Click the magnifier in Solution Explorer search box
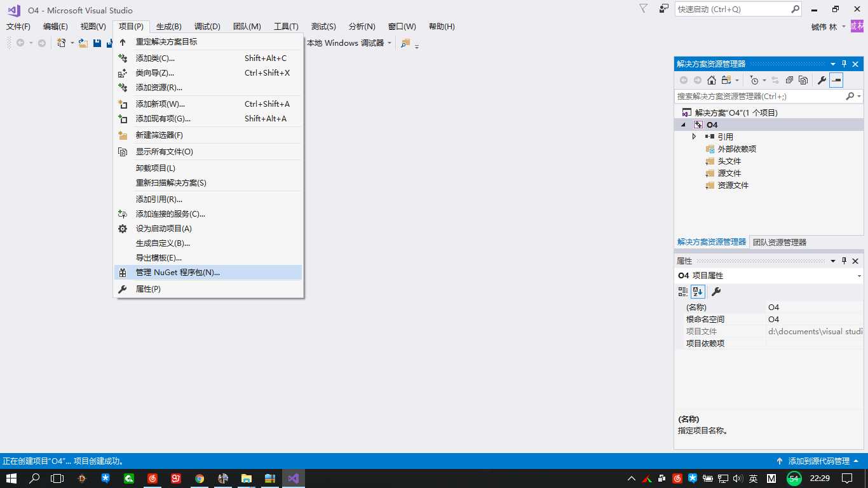The image size is (868, 488). point(850,96)
